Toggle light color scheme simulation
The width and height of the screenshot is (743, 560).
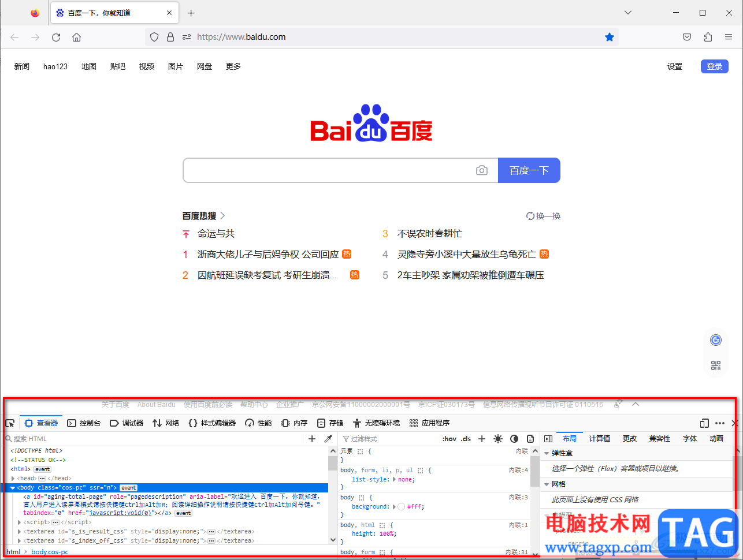click(498, 439)
